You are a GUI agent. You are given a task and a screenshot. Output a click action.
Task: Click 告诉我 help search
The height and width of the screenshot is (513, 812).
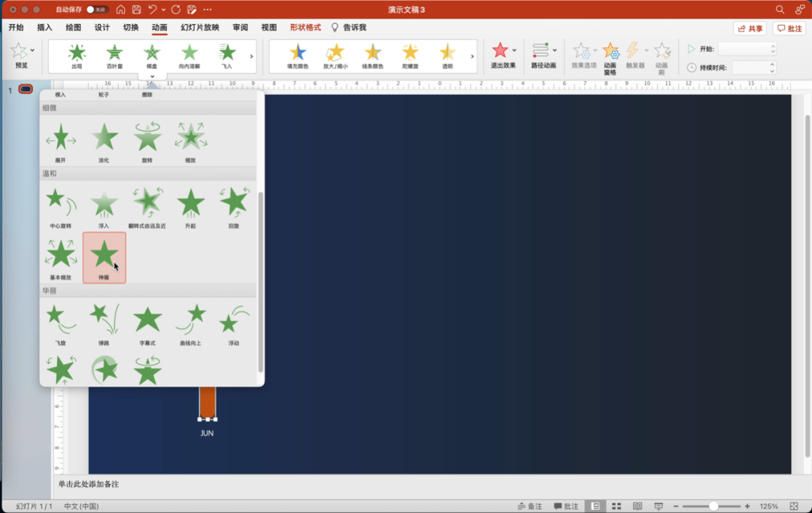tap(349, 28)
